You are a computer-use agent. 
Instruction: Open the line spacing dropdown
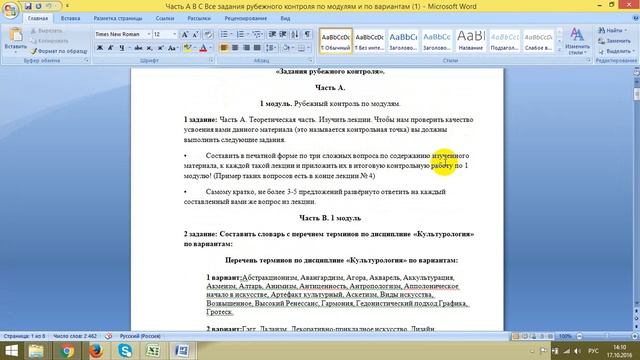[x=276, y=48]
